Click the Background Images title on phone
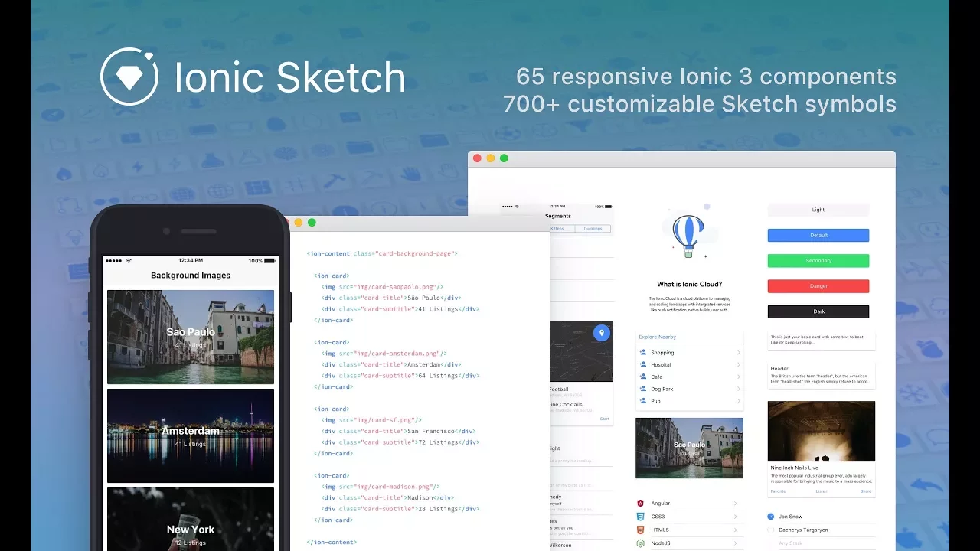 pos(191,275)
